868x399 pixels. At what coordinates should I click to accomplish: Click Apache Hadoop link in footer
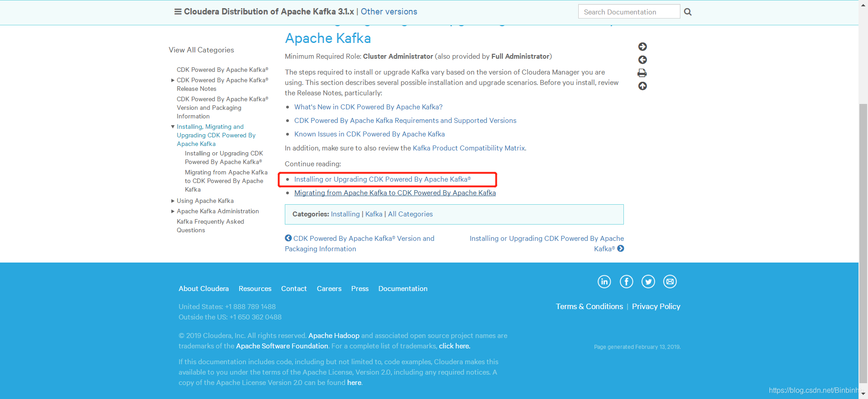point(334,336)
